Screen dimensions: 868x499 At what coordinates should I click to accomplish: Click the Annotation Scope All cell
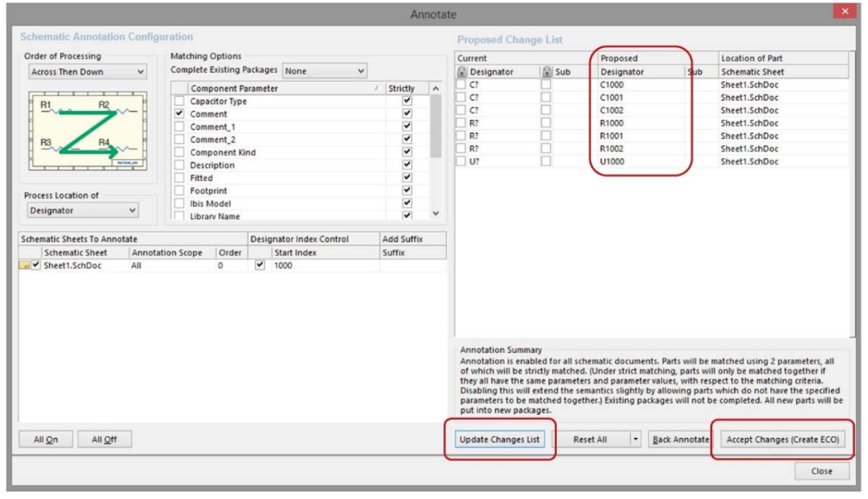pyautogui.click(x=172, y=266)
